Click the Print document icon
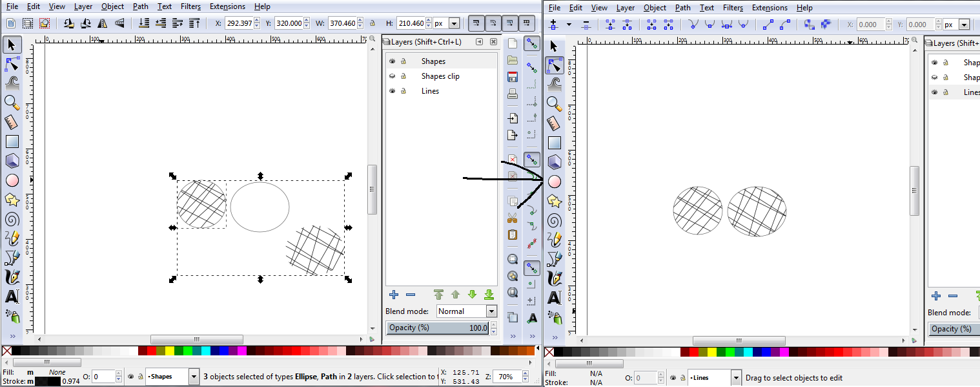This screenshot has height=387, width=980. click(x=513, y=94)
